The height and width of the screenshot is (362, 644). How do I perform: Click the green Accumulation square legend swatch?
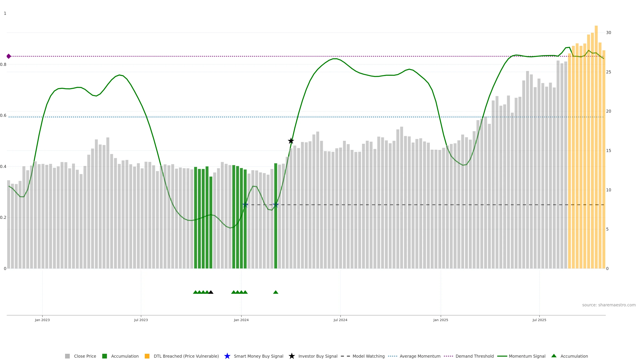[104, 356]
